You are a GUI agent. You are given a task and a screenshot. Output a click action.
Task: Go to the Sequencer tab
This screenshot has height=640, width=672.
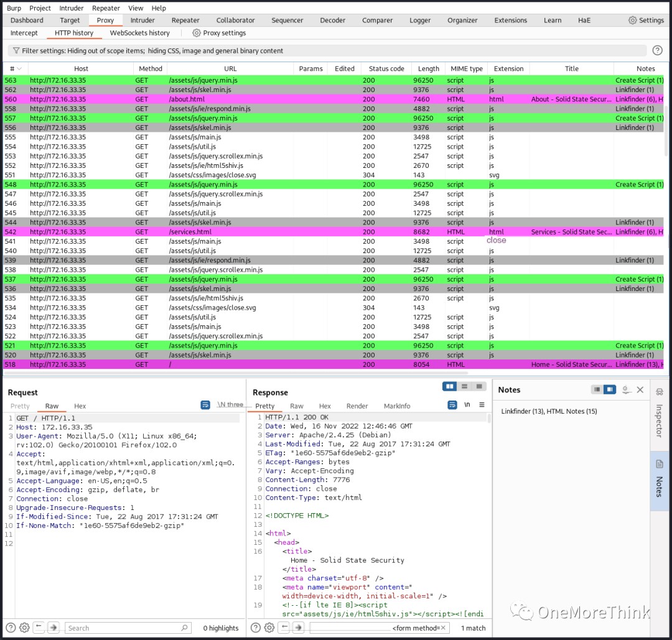tap(287, 20)
